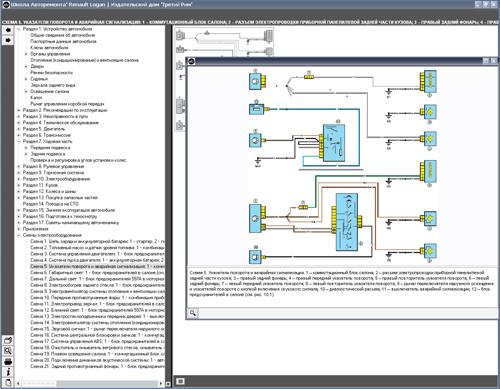Click the back arrow navigation icon
The height and width of the screenshot is (389, 500).
(x=8, y=30)
